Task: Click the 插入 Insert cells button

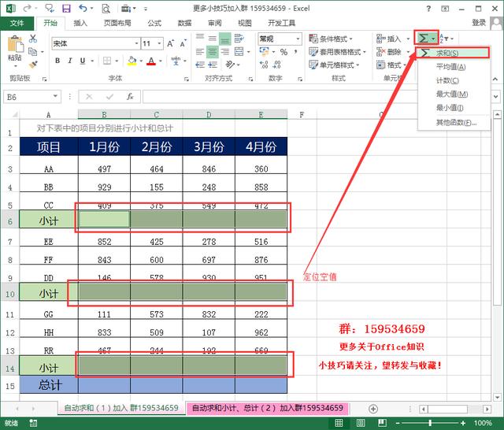Action: [393, 39]
